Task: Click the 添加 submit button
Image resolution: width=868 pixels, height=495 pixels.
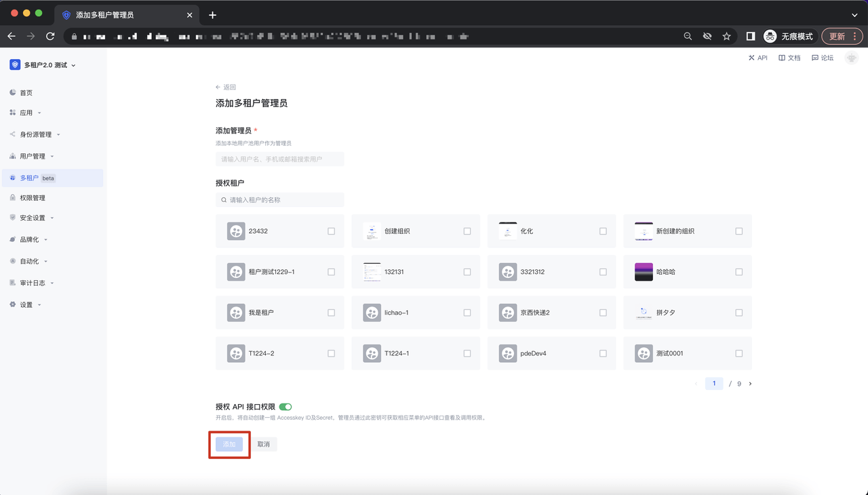Action: [229, 444]
